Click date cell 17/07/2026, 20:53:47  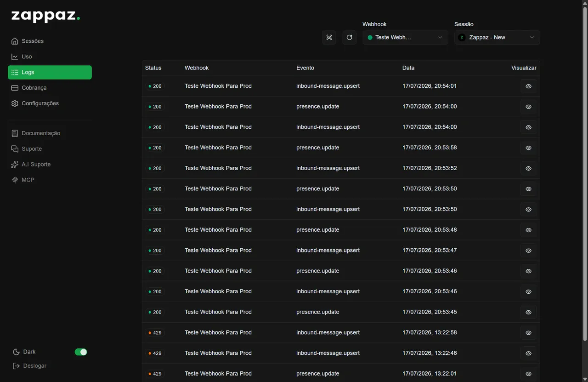[430, 251]
